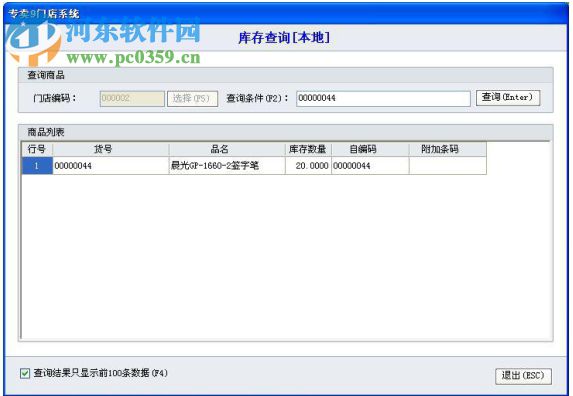Focus the 查询条件 input with 00000044
Viewport: 573px width, 396px height.
pyautogui.click(x=383, y=99)
